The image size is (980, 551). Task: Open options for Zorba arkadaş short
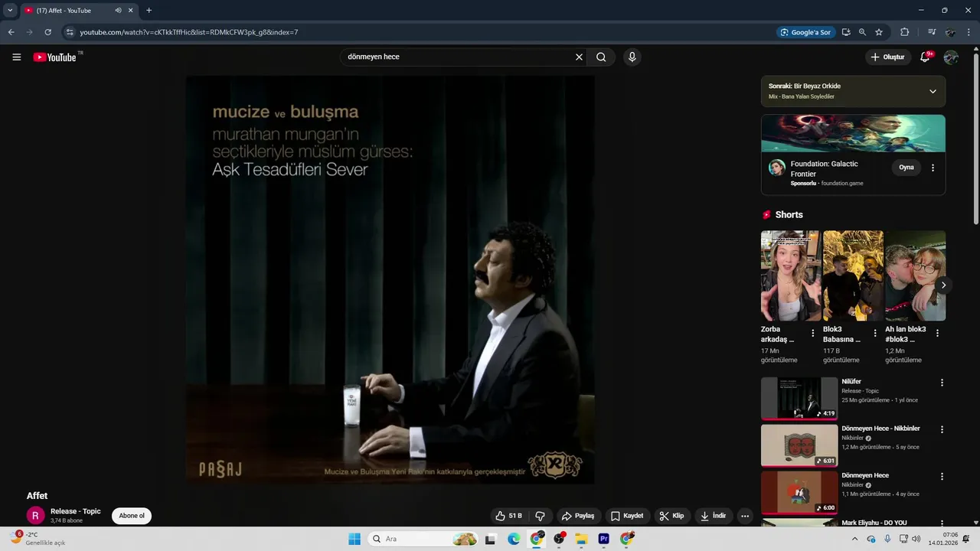(813, 334)
